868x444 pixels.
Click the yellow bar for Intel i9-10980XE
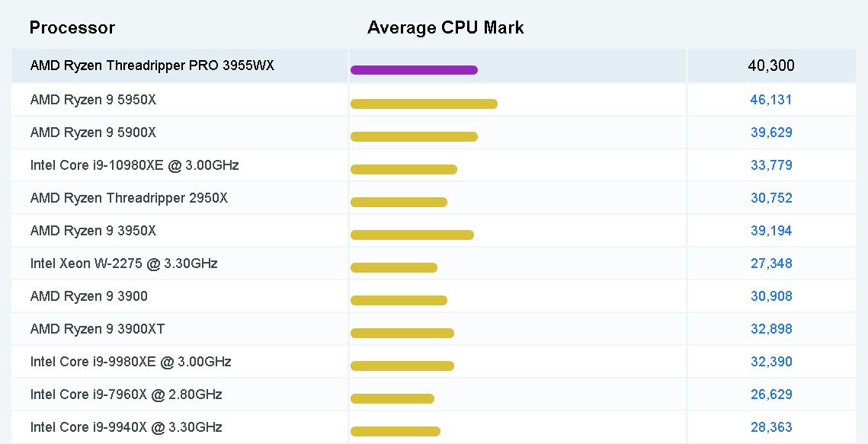(403, 169)
